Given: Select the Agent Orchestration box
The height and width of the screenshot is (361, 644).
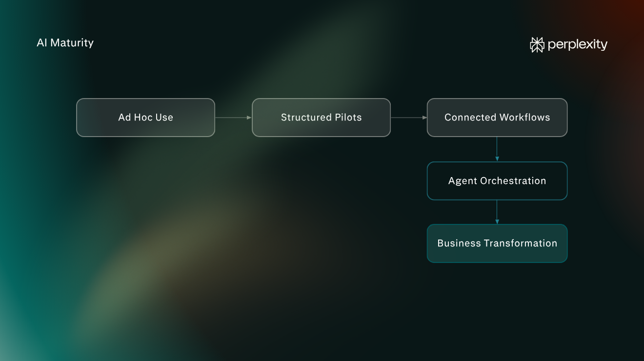Looking at the screenshot, I should click(x=497, y=181).
